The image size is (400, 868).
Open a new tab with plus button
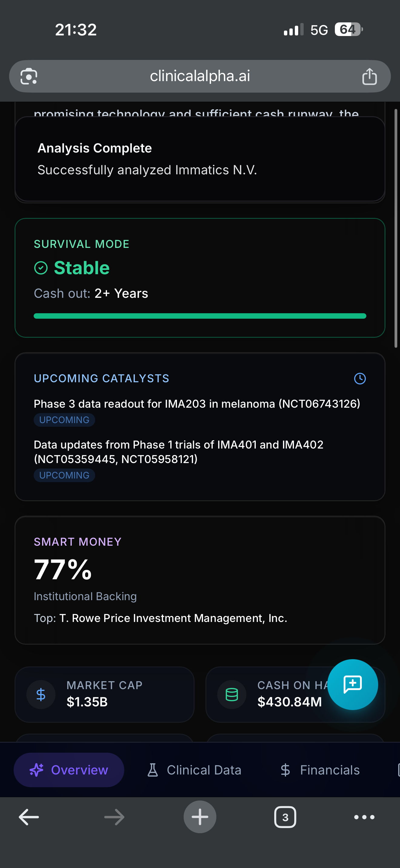(x=200, y=817)
